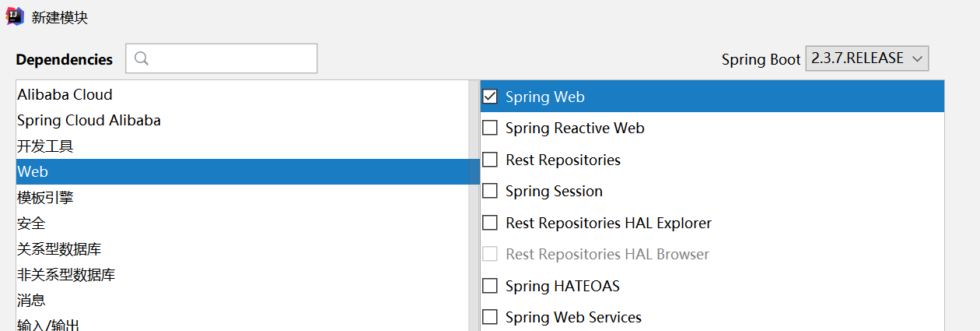The height and width of the screenshot is (331, 980).
Task: Choose the 模板引擎 category
Action: coord(45,198)
